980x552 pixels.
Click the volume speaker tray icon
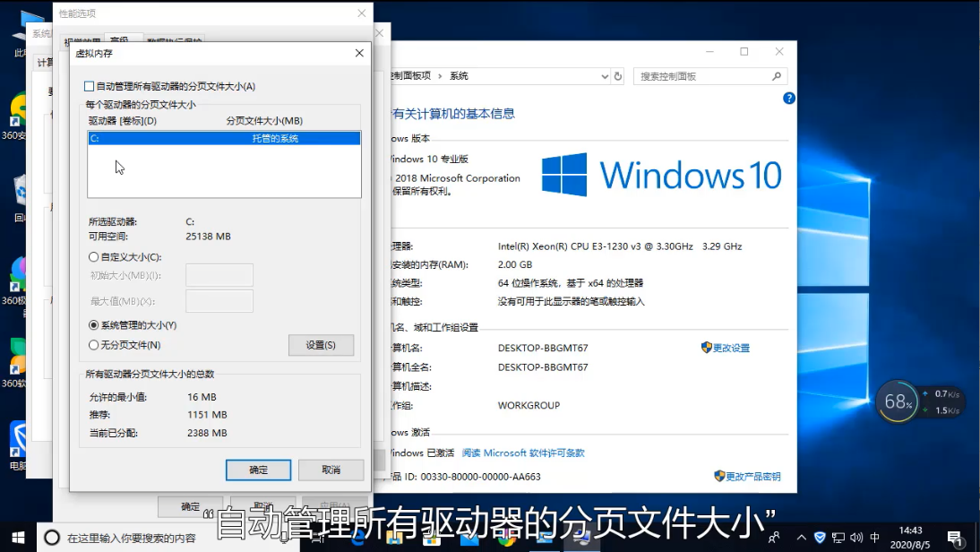[856, 538]
